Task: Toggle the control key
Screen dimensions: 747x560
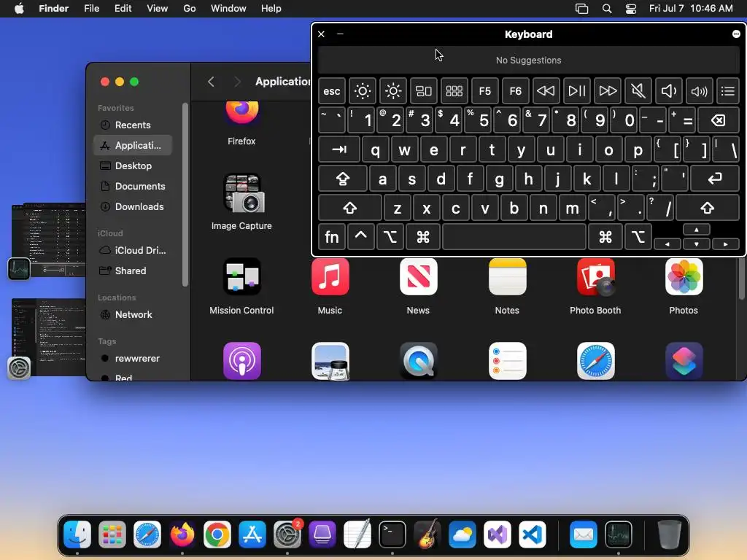Action: click(360, 237)
